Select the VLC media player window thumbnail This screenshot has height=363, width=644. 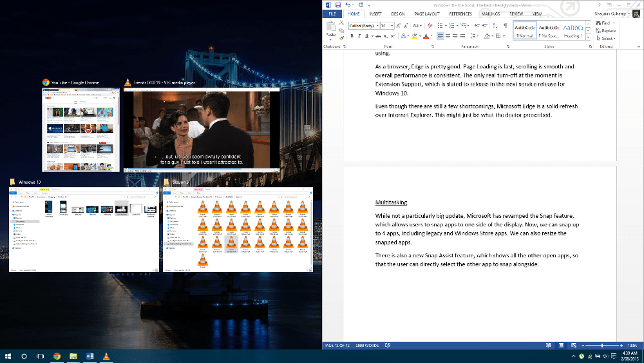click(x=202, y=130)
